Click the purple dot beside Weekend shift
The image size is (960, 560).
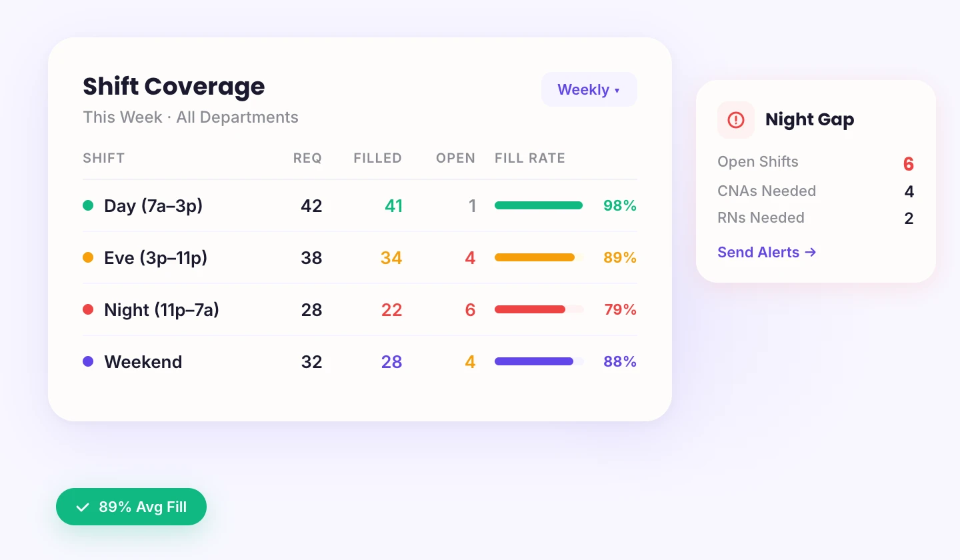(x=88, y=362)
